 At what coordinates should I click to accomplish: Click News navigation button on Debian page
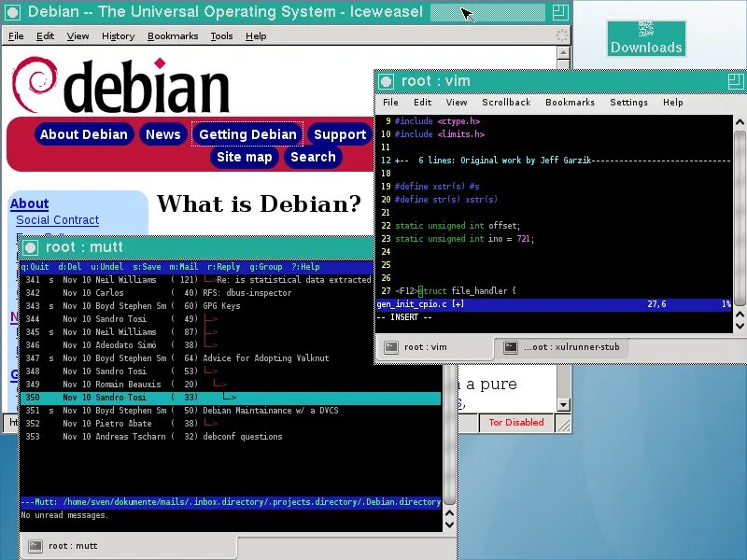coord(162,134)
